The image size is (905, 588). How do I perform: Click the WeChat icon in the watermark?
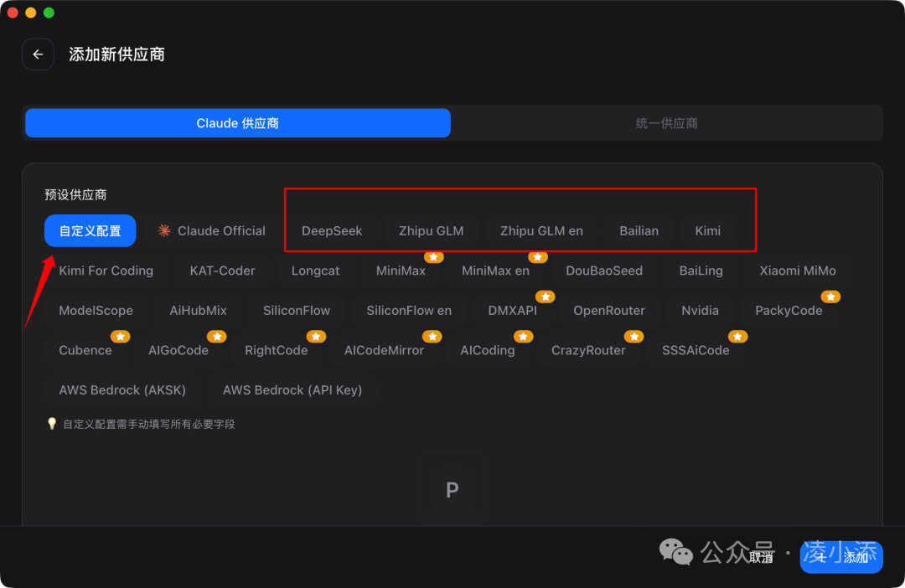click(675, 552)
